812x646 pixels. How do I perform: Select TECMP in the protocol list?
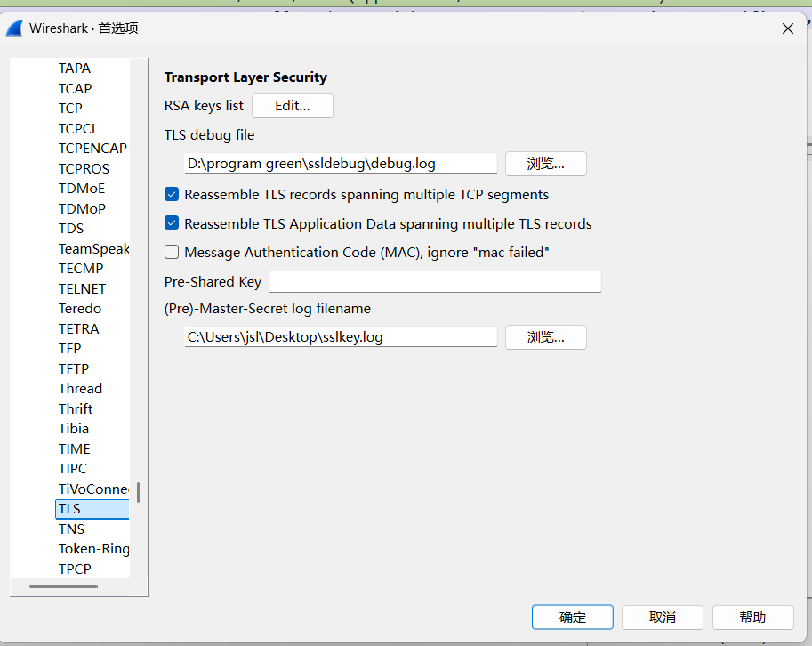[81, 269]
